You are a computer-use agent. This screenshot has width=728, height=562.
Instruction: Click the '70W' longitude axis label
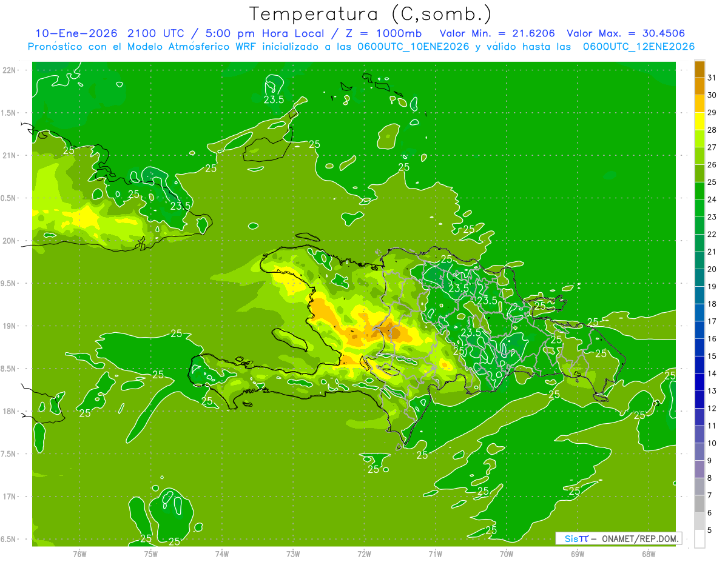point(507,554)
